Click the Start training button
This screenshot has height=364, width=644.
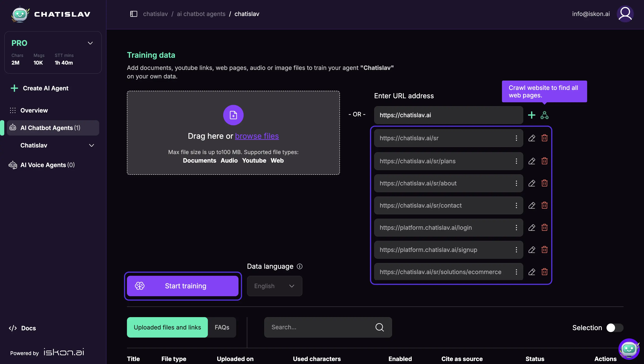click(183, 286)
